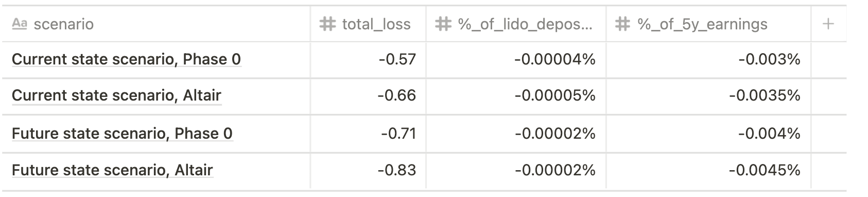Open Future state scenario, Altair page

(x=112, y=170)
